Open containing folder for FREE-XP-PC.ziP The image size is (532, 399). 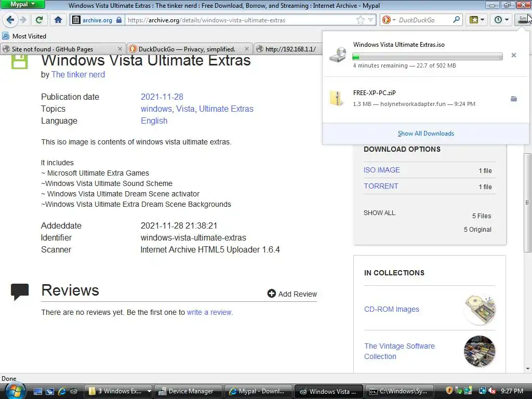514,99
